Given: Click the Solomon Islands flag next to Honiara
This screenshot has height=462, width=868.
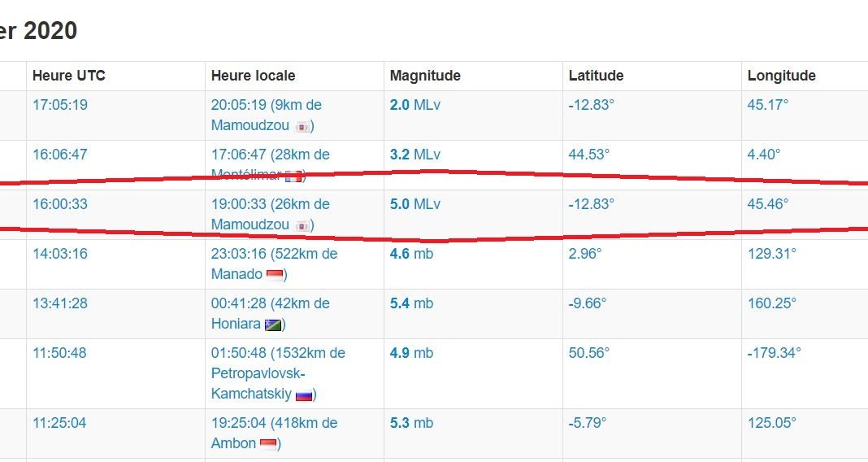Looking at the screenshot, I should coord(273,325).
